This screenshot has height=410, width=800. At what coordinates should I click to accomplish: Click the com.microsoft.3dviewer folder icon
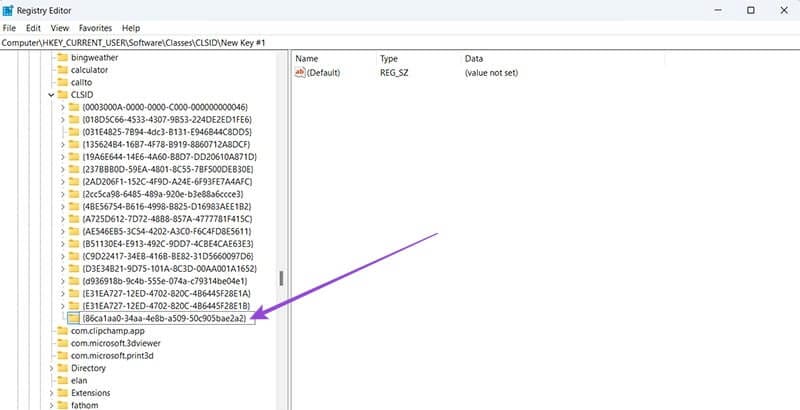tap(62, 343)
